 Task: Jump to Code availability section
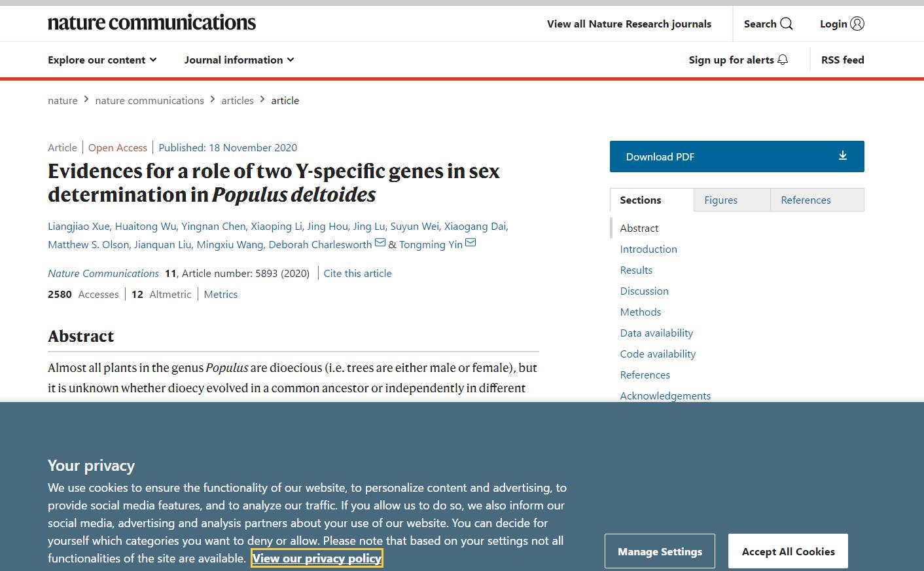click(658, 354)
